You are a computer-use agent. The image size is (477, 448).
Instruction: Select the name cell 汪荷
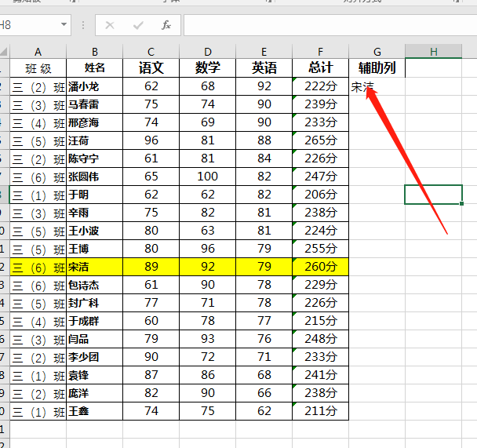(95, 140)
